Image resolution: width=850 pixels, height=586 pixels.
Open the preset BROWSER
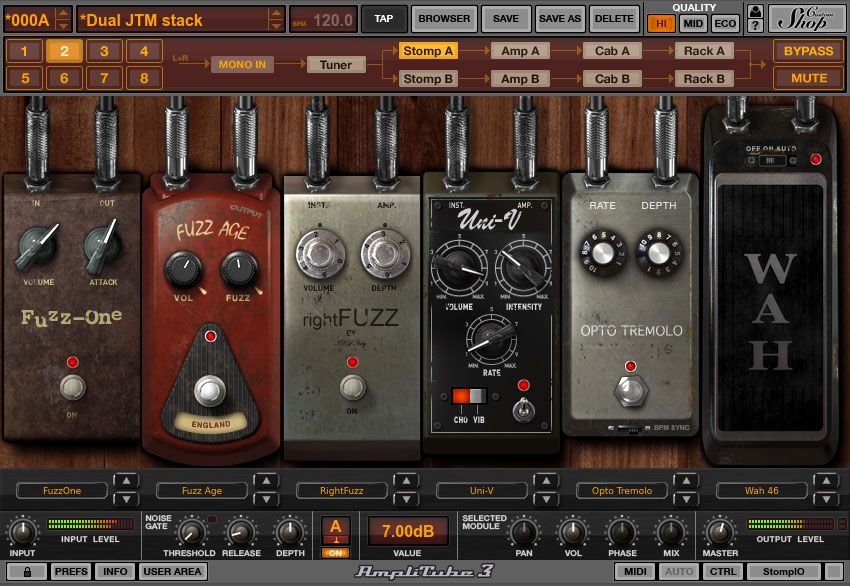[x=444, y=19]
